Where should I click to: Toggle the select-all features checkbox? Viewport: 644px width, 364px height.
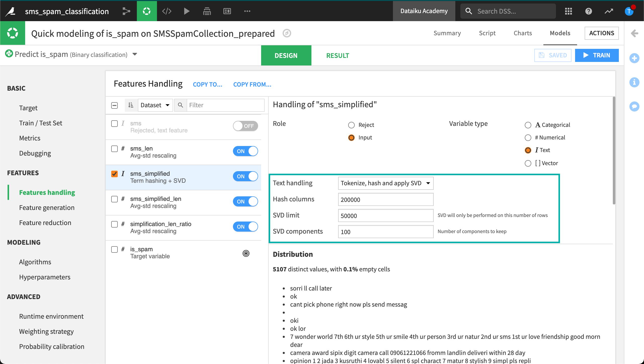(114, 105)
